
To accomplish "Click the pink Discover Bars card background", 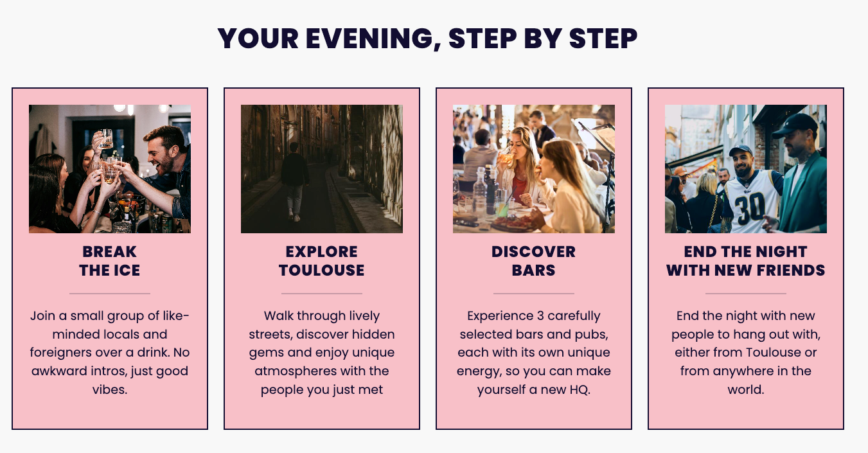I will [534, 413].
